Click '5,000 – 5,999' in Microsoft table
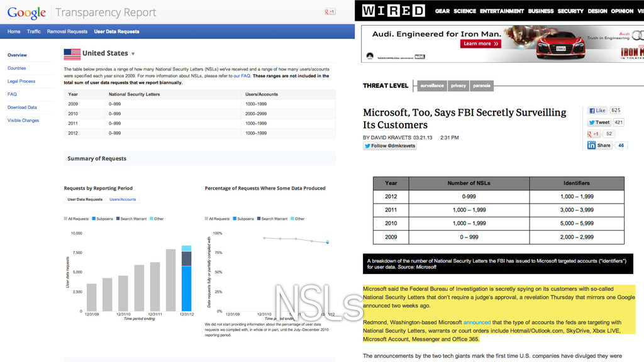 pyautogui.click(x=577, y=223)
